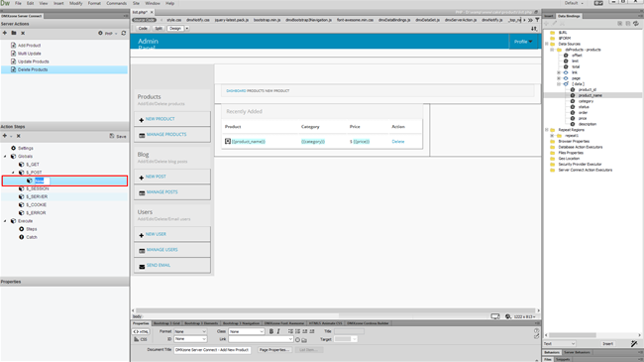Open the Modify menu
The height and width of the screenshot is (362, 644).
coord(75,3)
